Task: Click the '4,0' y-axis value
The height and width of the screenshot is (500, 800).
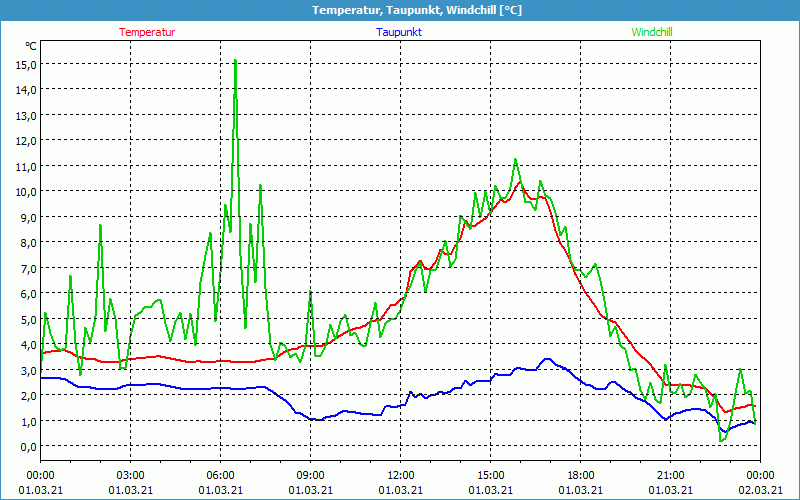Action: [x=29, y=345]
